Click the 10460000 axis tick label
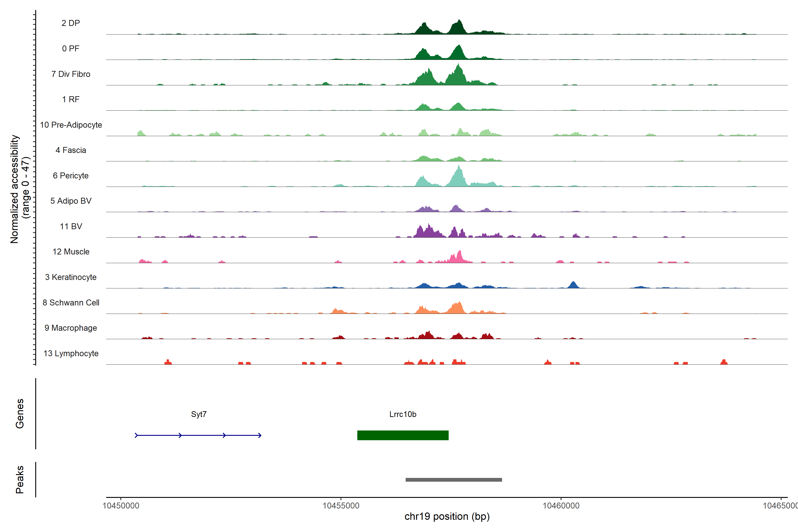The height and width of the screenshot is (532, 798). [561, 506]
